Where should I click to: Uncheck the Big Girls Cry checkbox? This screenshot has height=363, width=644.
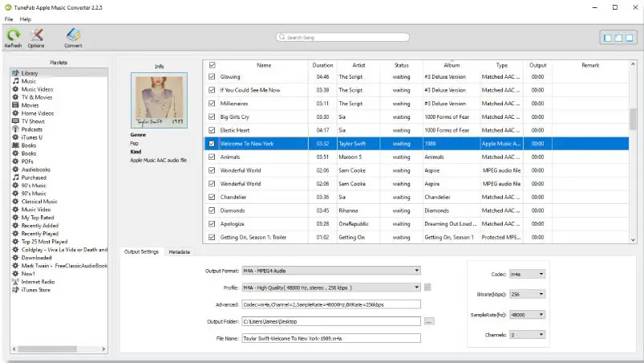[212, 116]
